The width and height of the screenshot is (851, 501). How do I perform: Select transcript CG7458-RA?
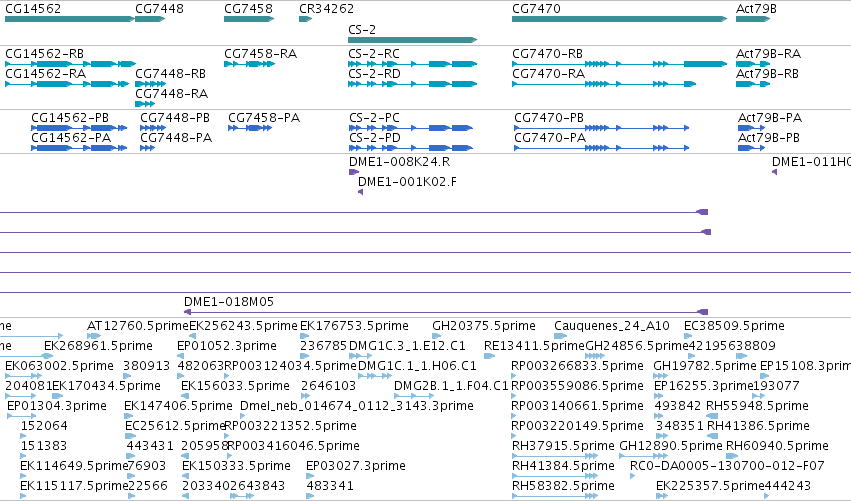click(250, 64)
